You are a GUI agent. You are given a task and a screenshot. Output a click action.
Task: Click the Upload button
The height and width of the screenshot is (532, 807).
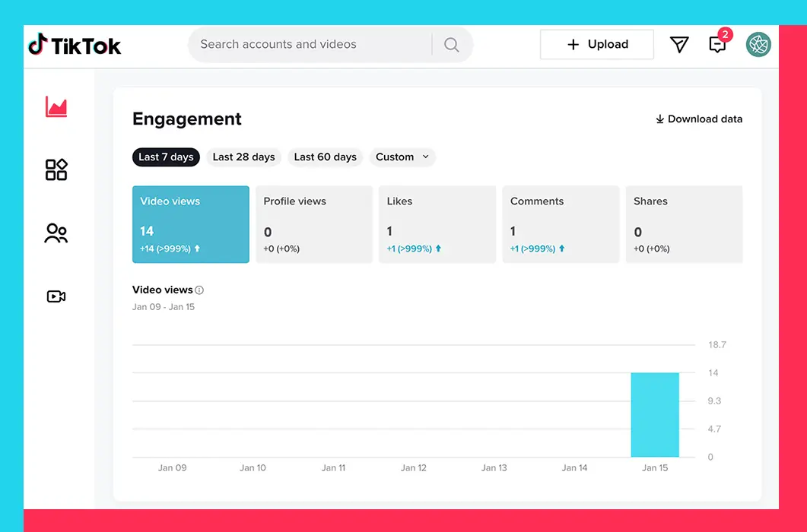pyautogui.click(x=597, y=45)
